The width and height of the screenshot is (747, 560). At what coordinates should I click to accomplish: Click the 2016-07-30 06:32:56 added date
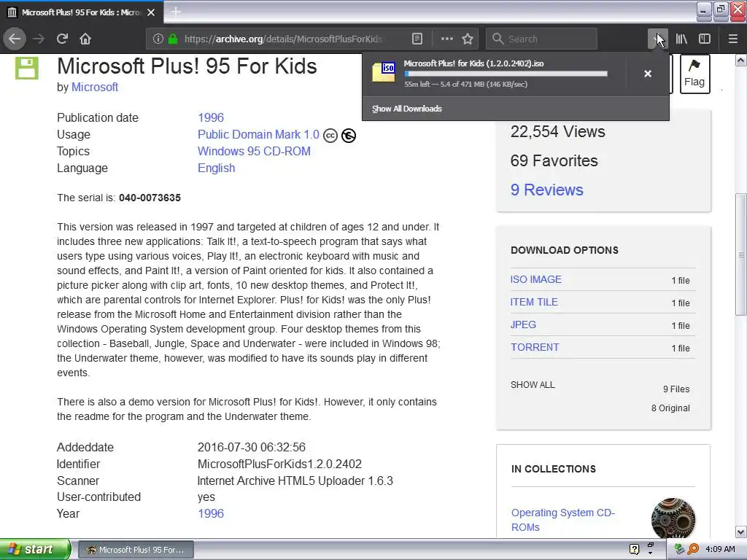(x=252, y=447)
